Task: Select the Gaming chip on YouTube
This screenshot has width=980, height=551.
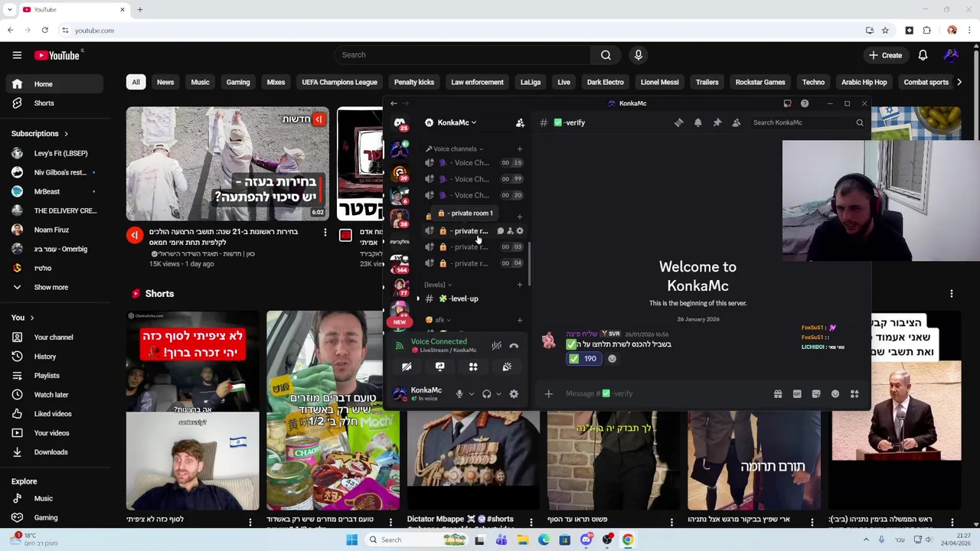Action: tap(238, 82)
